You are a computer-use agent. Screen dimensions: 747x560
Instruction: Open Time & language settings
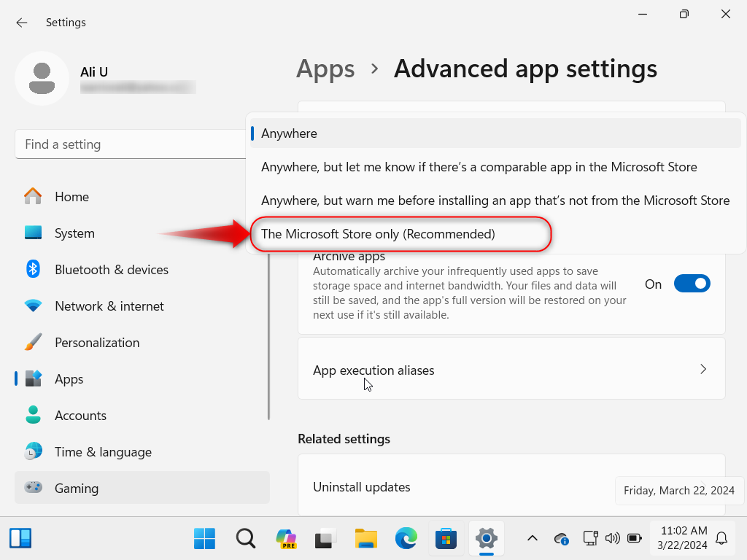(142, 451)
